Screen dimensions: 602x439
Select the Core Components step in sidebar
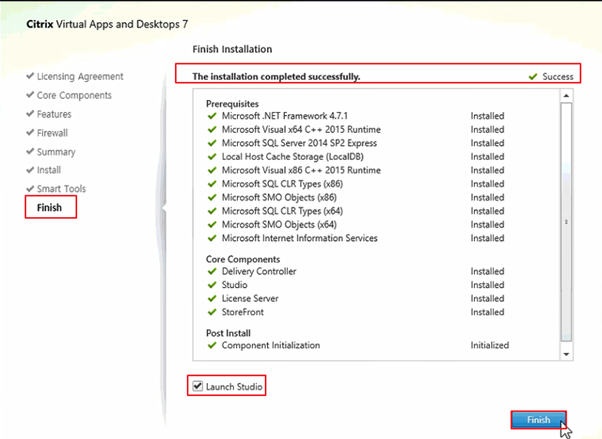click(74, 95)
